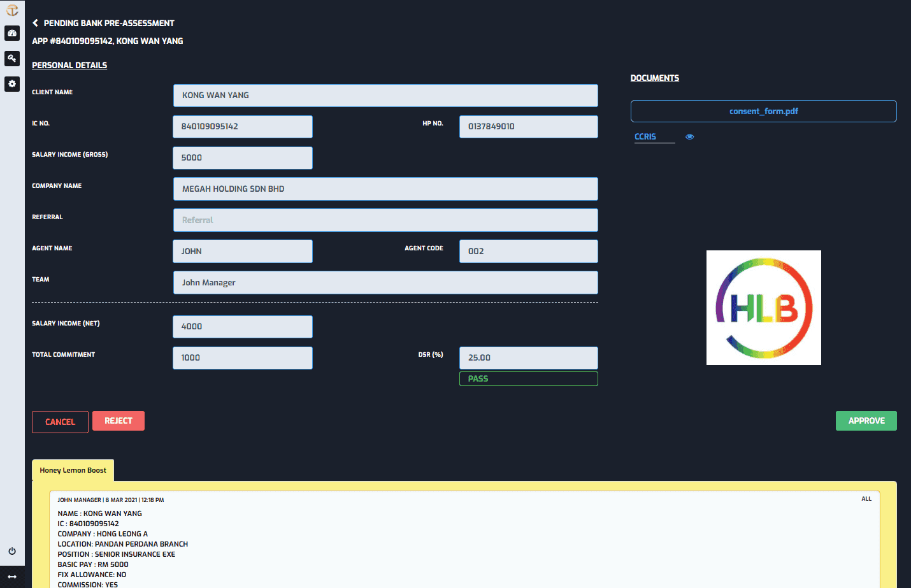The height and width of the screenshot is (588, 911).
Task: Open settings using the gear icon
Action: coord(11,83)
